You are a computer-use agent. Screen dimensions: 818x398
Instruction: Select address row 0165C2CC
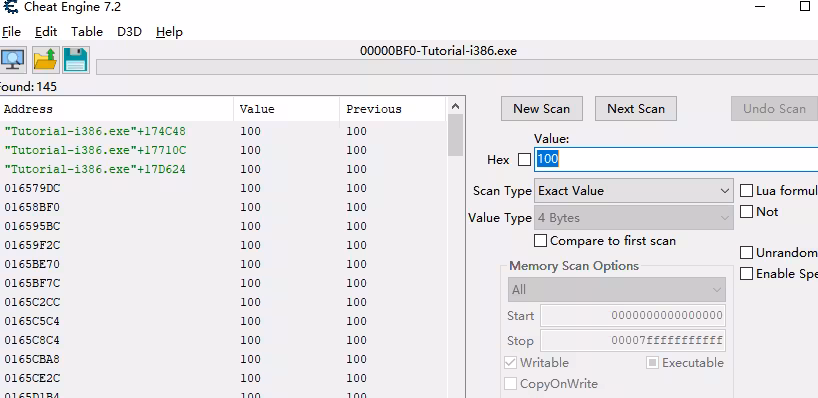223,302
